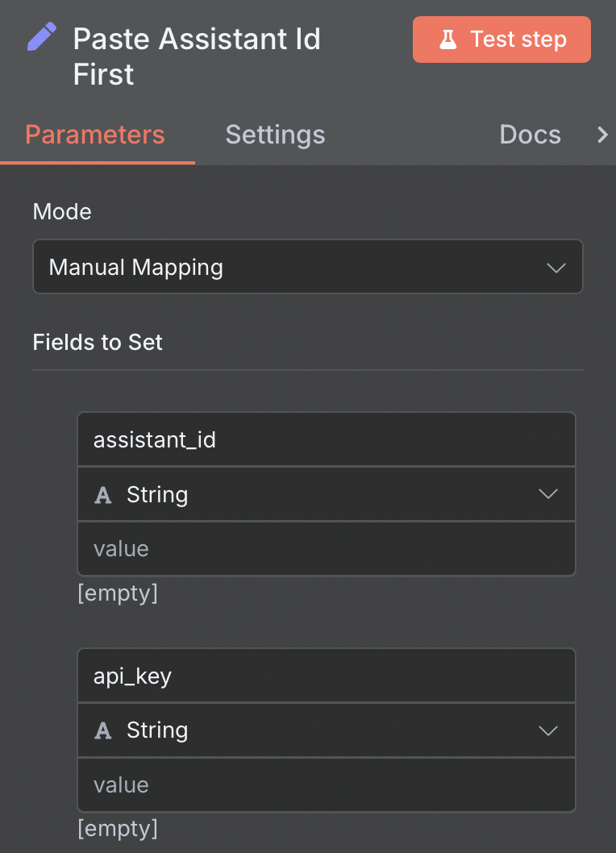This screenshot has width=616, height=853.
Task: Open the Manual Mapping mode dropdown
Action: click(x=308, y=266)
